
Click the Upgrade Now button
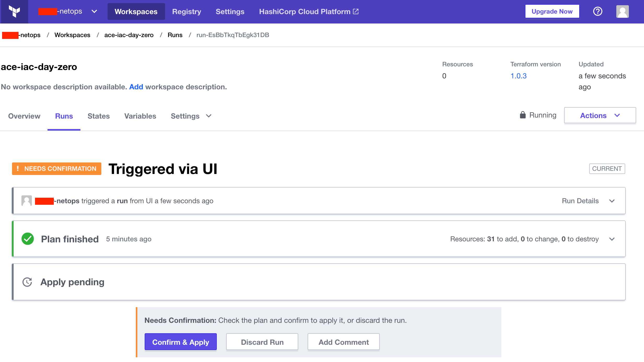point(552,11)
